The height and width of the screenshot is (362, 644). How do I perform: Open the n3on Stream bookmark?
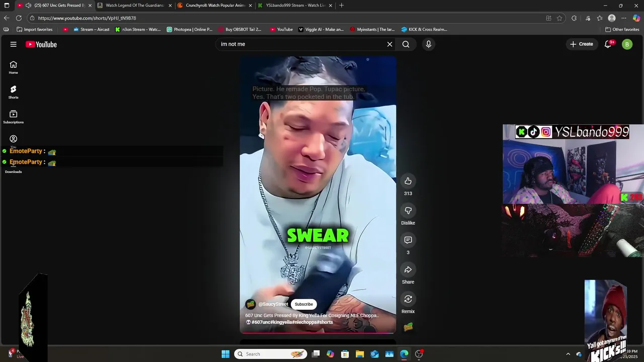[x=138, y=30]
